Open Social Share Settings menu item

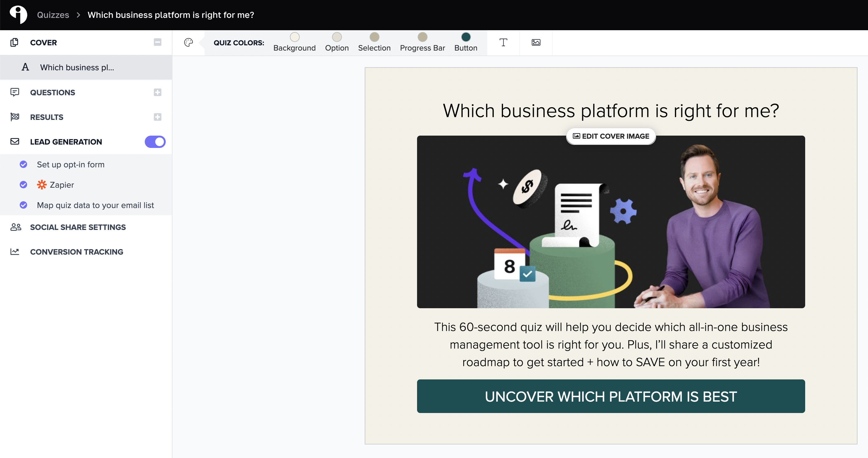pos(78,227)
